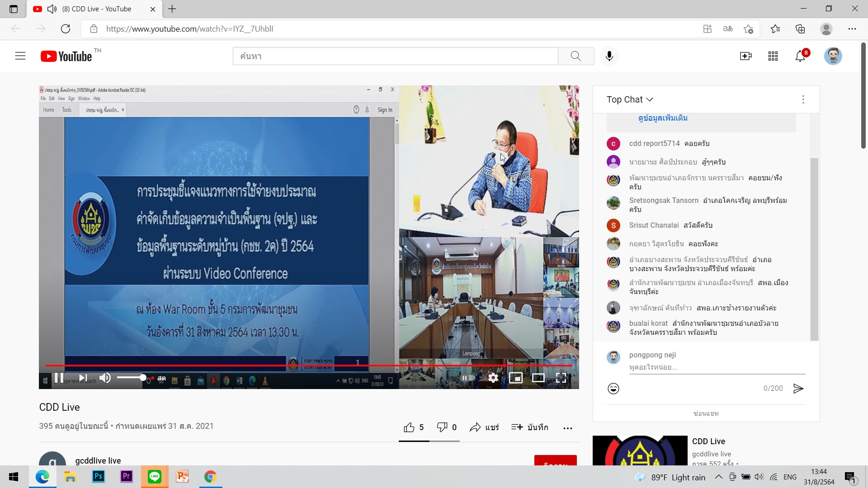The width and height of the screenshot is (868, 488).
Task: Click the page vertical scrollbar
Action: coord(863,95)
